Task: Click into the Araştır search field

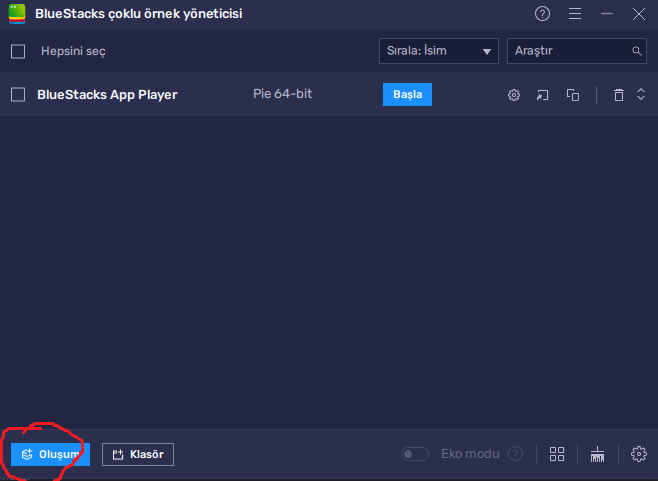Action: pyautogui.click(x=577, y=51)
